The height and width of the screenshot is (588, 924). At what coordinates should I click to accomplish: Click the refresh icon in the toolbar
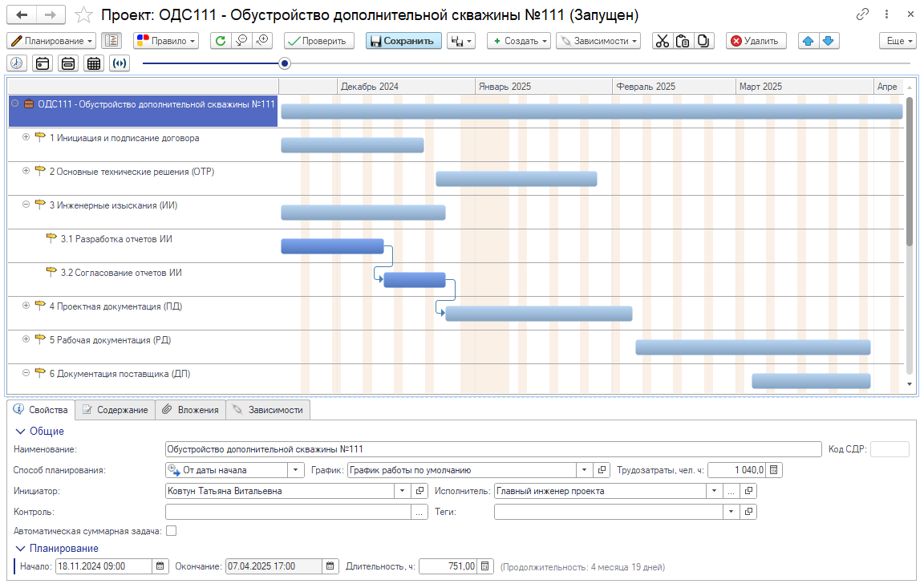(x=221, y=41)
